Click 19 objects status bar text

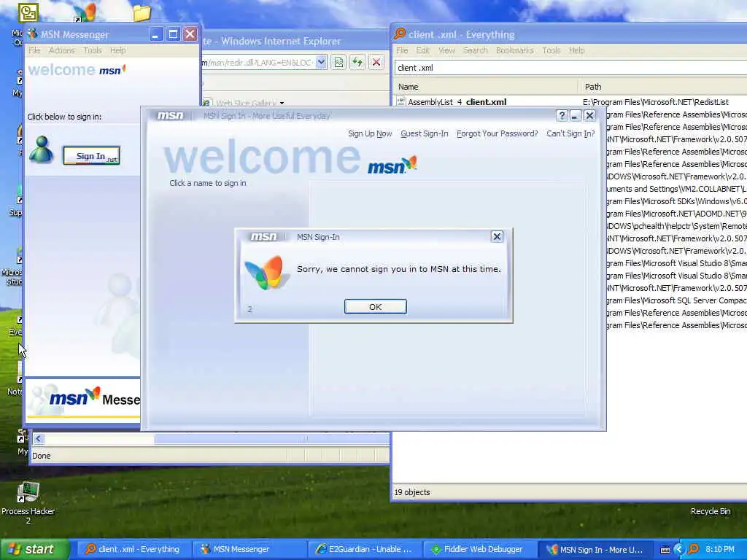[x=412, y=492]
